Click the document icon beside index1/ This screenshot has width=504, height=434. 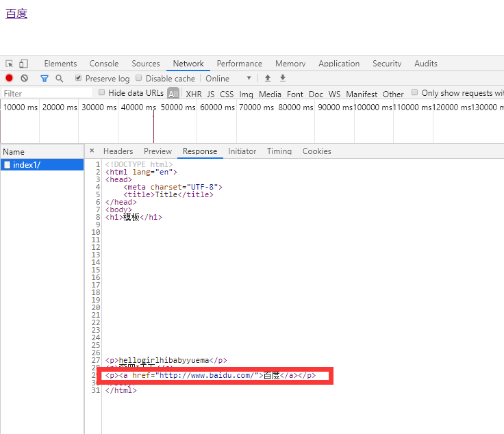pos(7,165)
